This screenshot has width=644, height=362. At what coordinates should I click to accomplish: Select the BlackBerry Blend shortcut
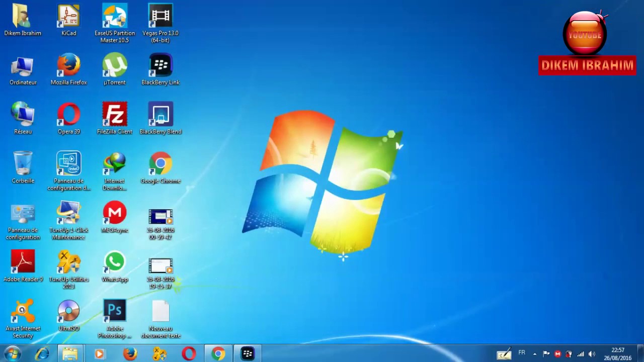tap(160, 119)
